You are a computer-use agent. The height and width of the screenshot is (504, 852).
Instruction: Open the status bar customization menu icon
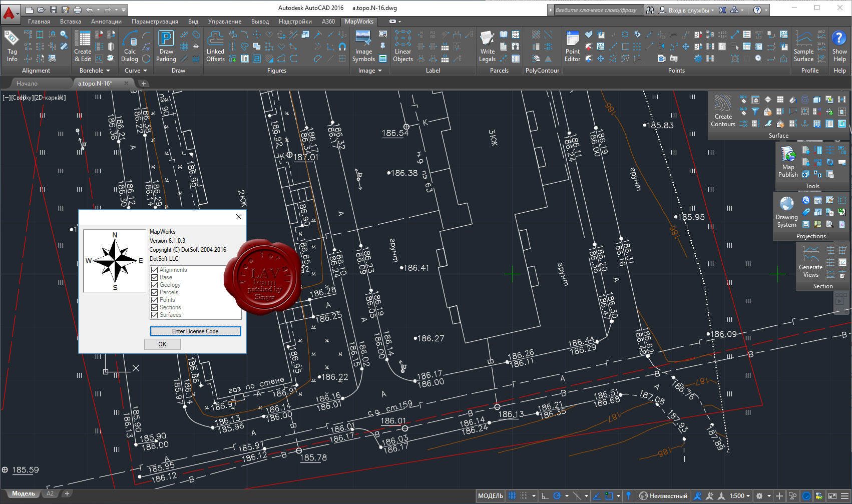pyautogui.click(x=845, y=496)
